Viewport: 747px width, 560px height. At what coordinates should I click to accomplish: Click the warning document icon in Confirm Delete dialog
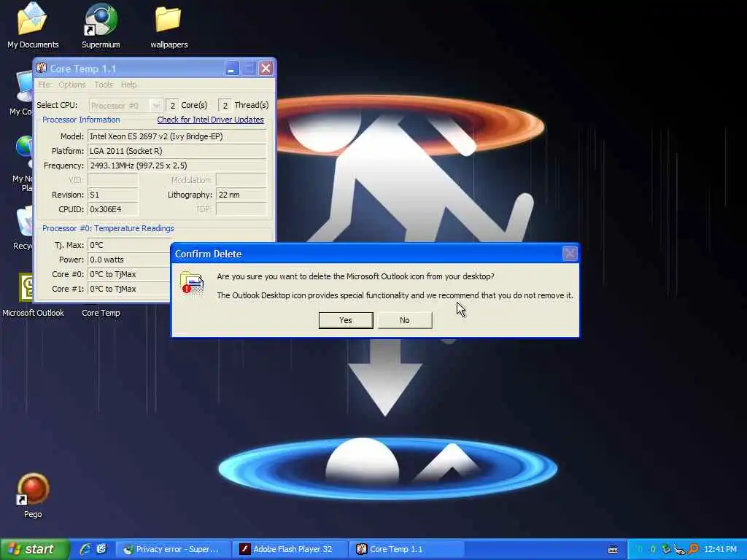pyautogui.click(x=192, y=284)
